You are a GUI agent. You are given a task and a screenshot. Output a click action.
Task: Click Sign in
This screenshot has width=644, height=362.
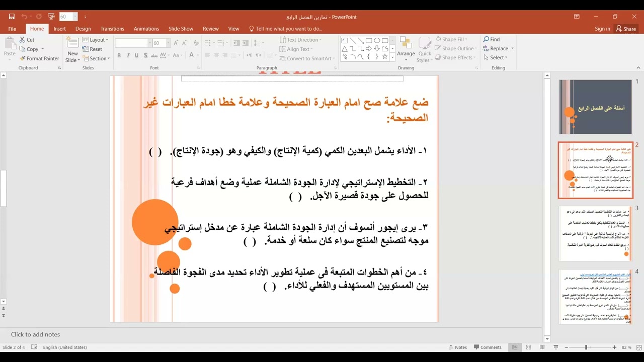click(x=602, y=29)
